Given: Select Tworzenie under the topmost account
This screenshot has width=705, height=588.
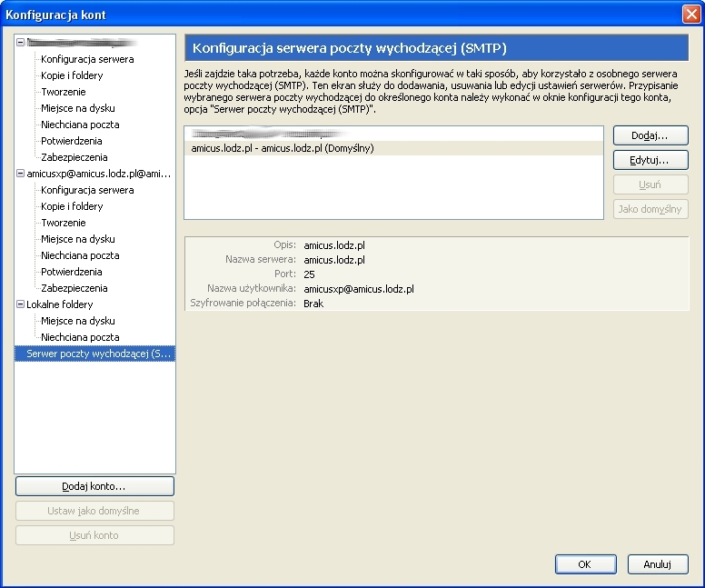Looking at the screenshot, I should (x=64, y=92).
